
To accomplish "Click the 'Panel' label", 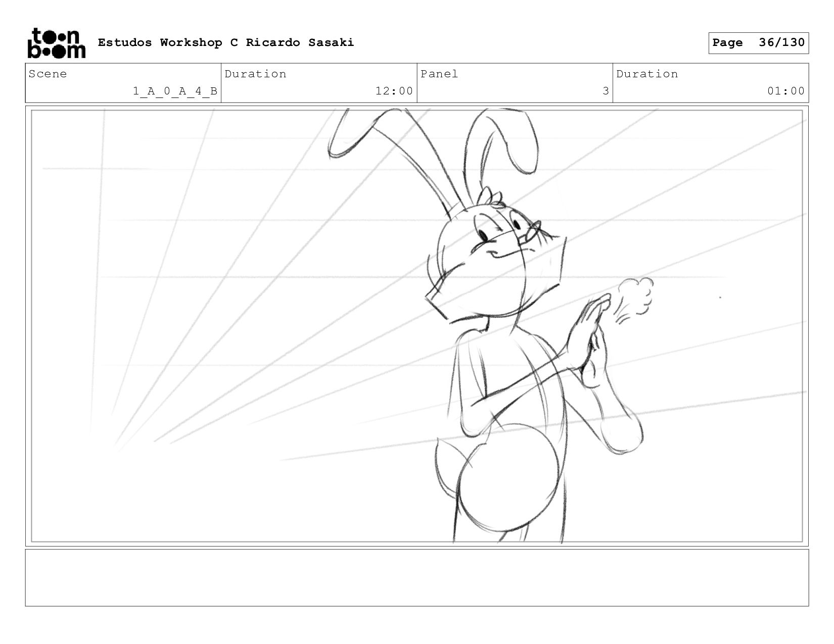I will tap(439, 74).
